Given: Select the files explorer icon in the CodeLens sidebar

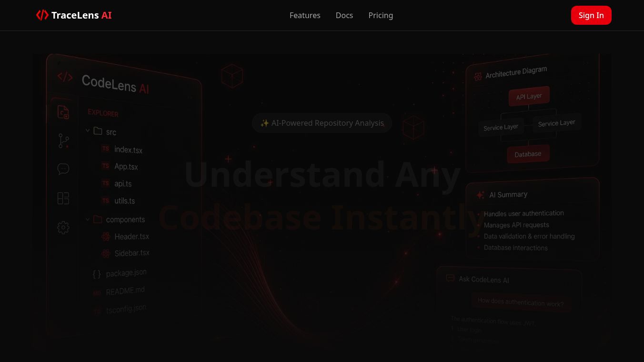Looking at the screenshot, I should pos(63,112).
